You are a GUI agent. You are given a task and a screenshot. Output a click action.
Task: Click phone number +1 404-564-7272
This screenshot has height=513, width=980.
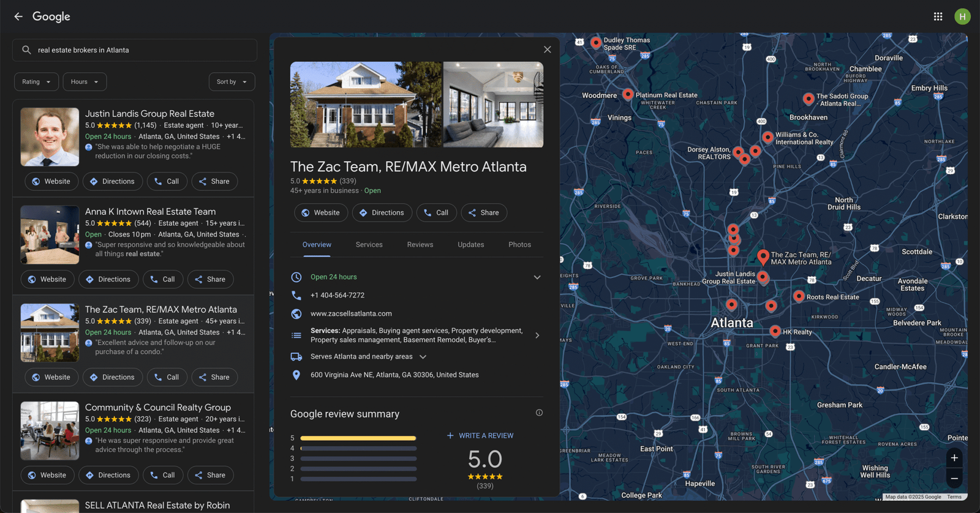[x=337, y=295]
